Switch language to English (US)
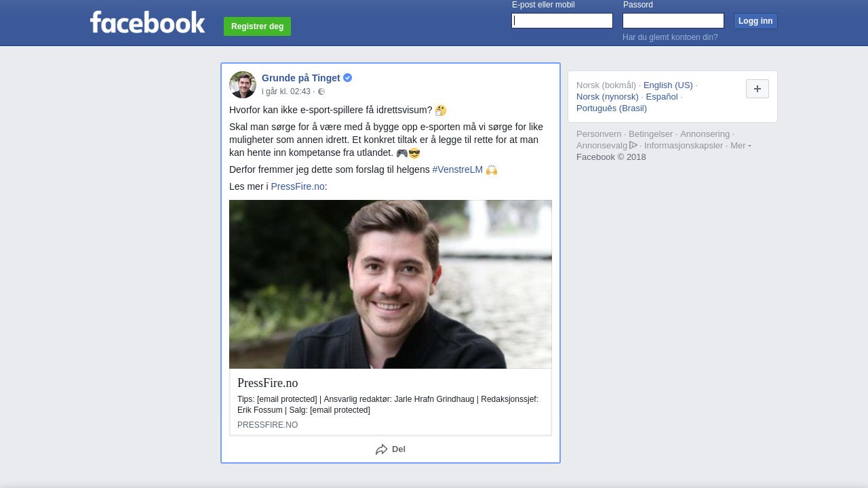The width and height of the screenshot is (868, 488). point(668,85)
